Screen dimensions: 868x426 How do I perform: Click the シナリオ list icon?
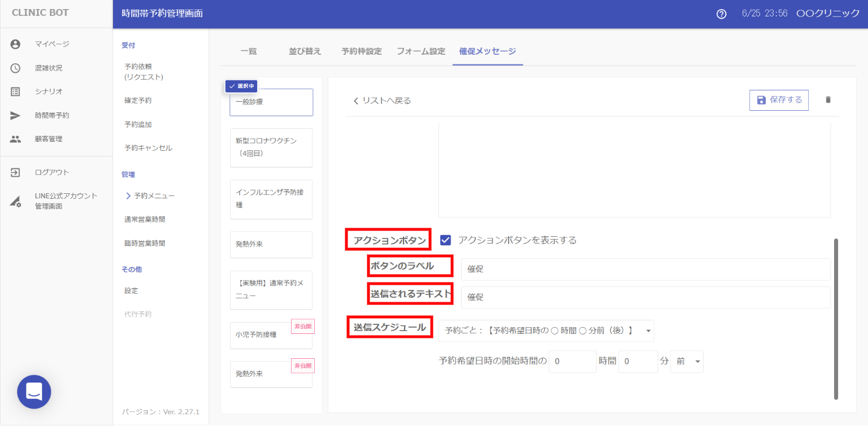15,92
